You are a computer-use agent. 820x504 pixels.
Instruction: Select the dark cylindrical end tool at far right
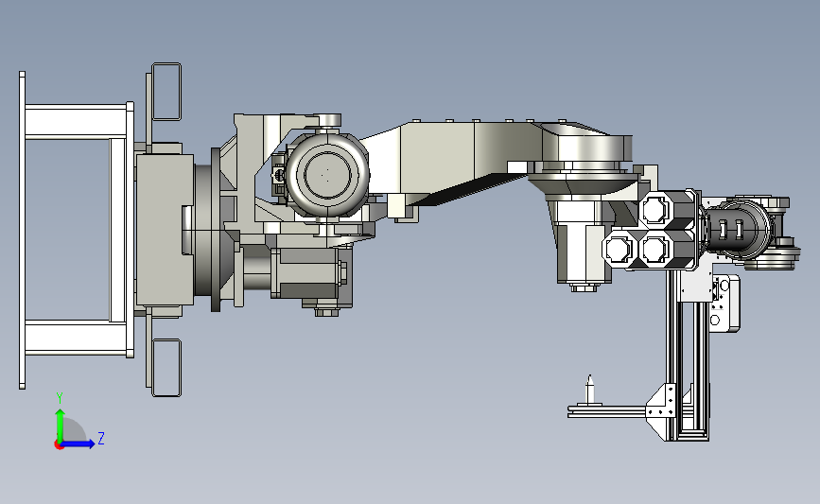click(738, 229)
